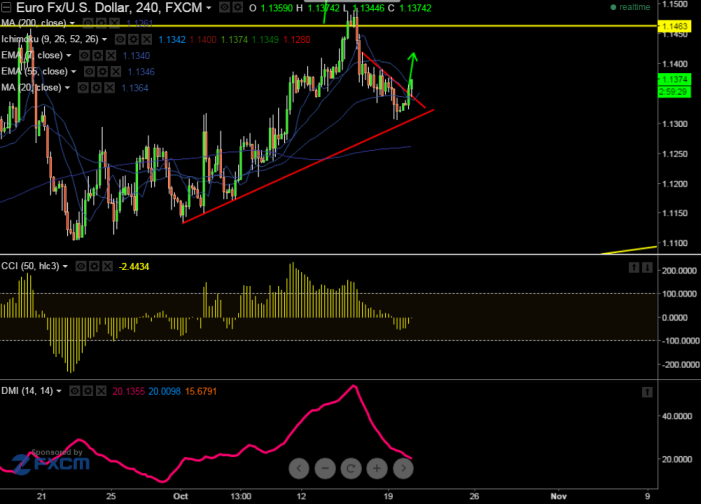701x504 pixels.
Task: Delete the EMA (7, close) indicator
Action: coord(111,55)
